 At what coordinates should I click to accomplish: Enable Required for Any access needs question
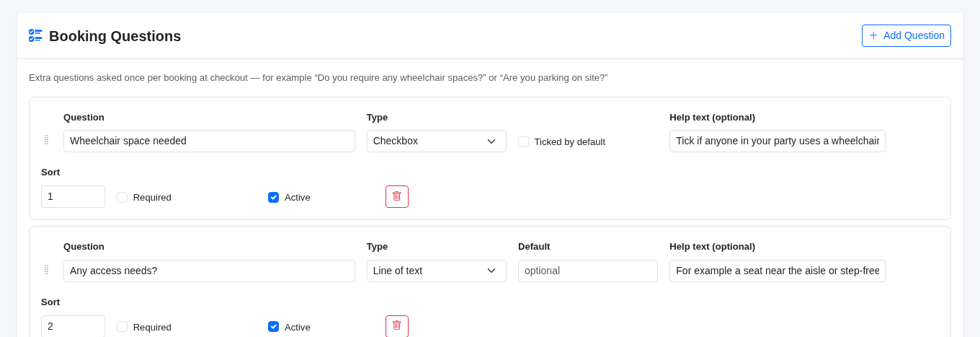(x=122, y=327)
